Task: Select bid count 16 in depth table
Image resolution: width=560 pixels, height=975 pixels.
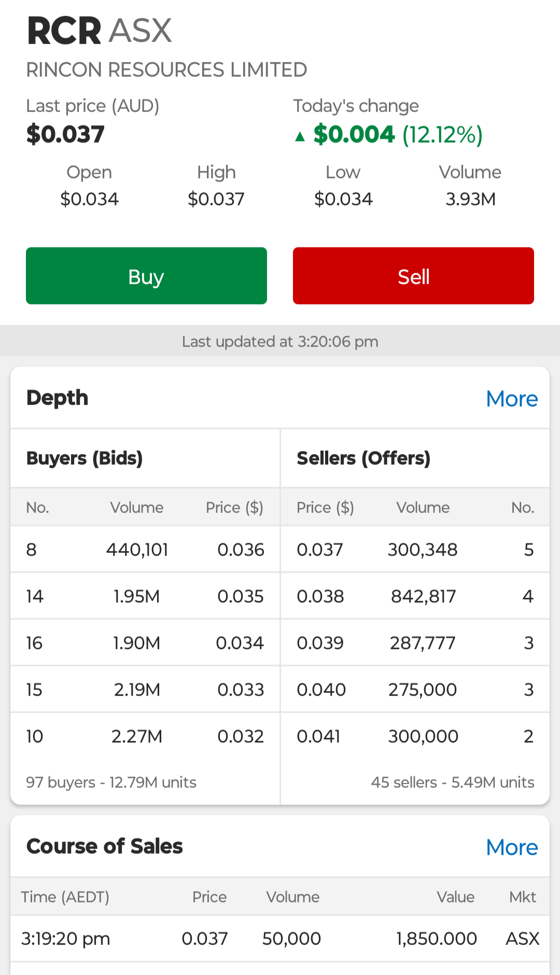Action: coord(34,643)
